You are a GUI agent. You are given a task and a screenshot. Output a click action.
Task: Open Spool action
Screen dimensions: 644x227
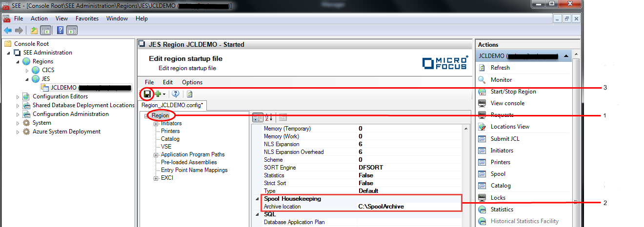click(498, 174)
